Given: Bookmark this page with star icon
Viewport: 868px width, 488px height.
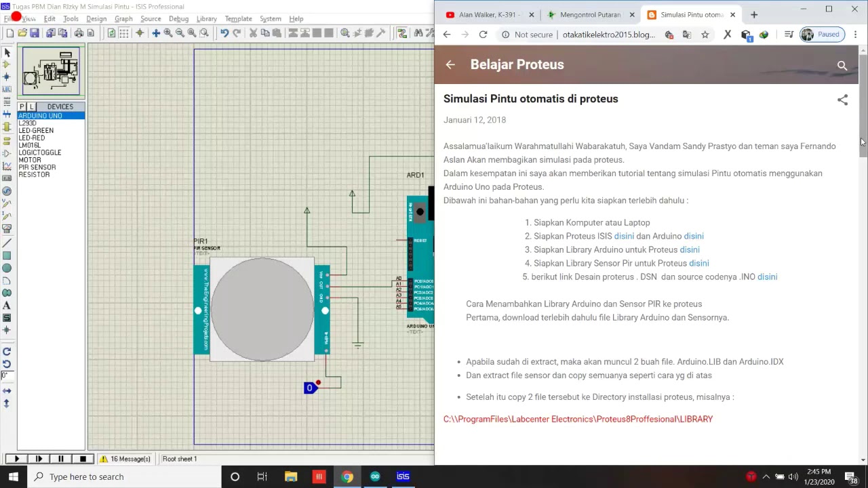Looking at the screenshot, I should pyautogui.click(x=705, y=35).
